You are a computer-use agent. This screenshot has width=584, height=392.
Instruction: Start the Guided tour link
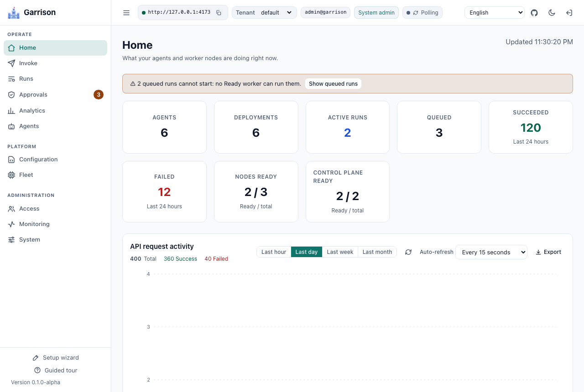[x=55, y=371]
